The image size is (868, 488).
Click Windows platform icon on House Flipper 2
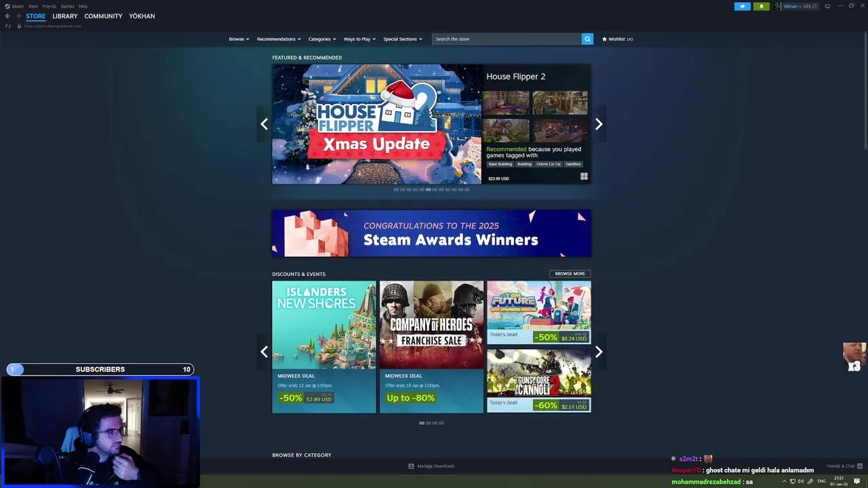[x=584, y=176]
